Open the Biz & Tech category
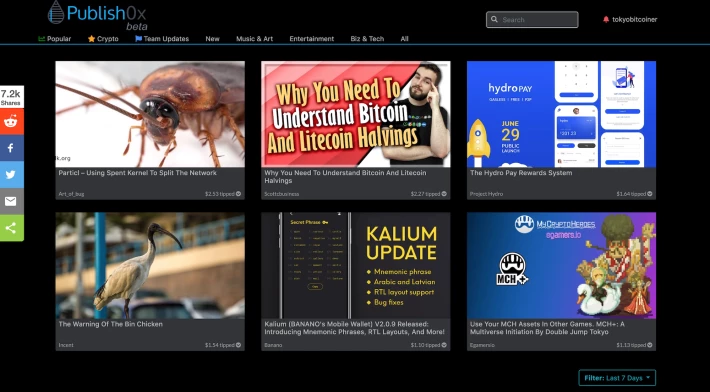Screen dimensions: 710x392 367,39
